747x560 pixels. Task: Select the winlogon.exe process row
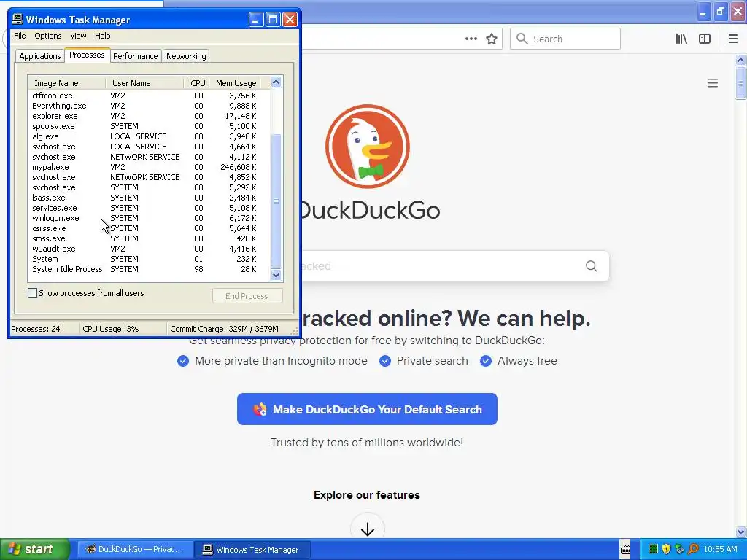[149, 218]
